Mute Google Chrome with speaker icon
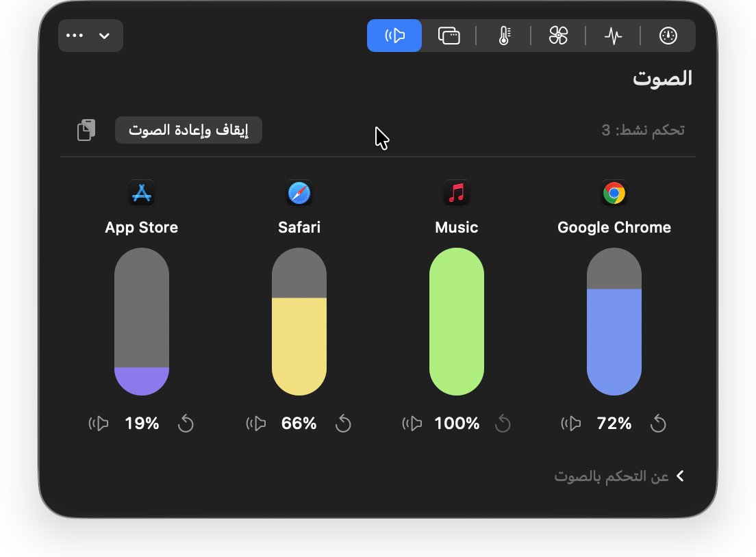756x557 pixels. point(571,424)
